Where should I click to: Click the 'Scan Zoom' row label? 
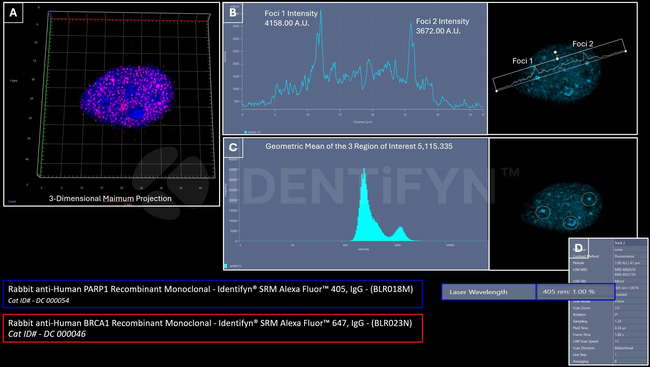coord(582,308)
